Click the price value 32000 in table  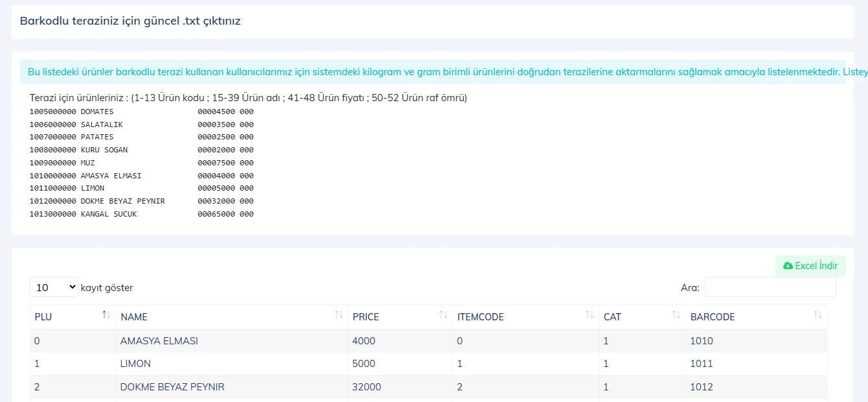[367, 387]
